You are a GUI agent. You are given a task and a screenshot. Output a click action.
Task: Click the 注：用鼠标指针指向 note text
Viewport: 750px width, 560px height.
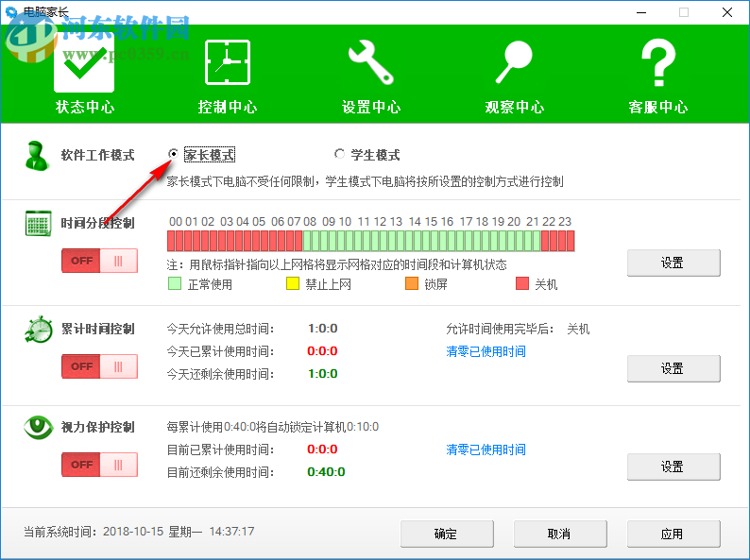(x=336, y=264)
